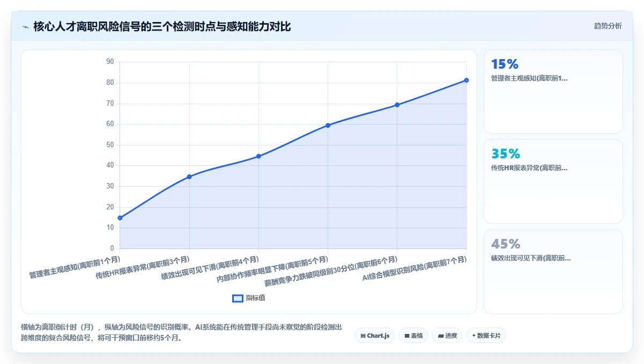Viewport: 644px width, 364px height.
Task: Click the 表格 tag icon
Action: (407, 336)
